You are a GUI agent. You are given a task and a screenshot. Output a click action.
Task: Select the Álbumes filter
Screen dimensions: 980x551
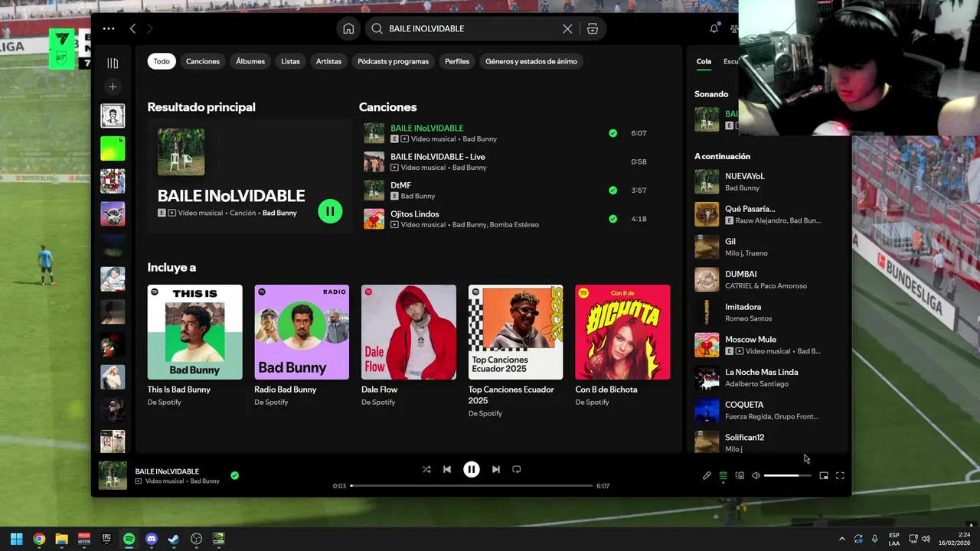coord(250,61)
